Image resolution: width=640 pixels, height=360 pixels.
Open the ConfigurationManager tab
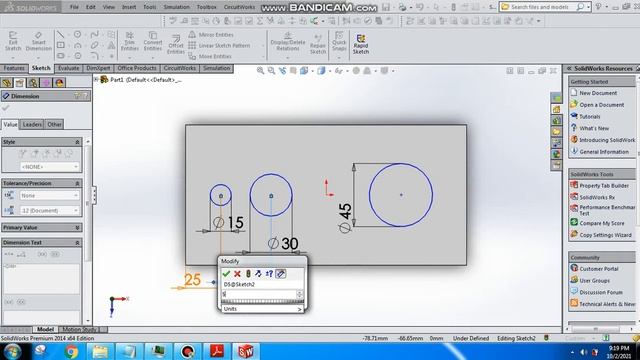tap(33, 83)
